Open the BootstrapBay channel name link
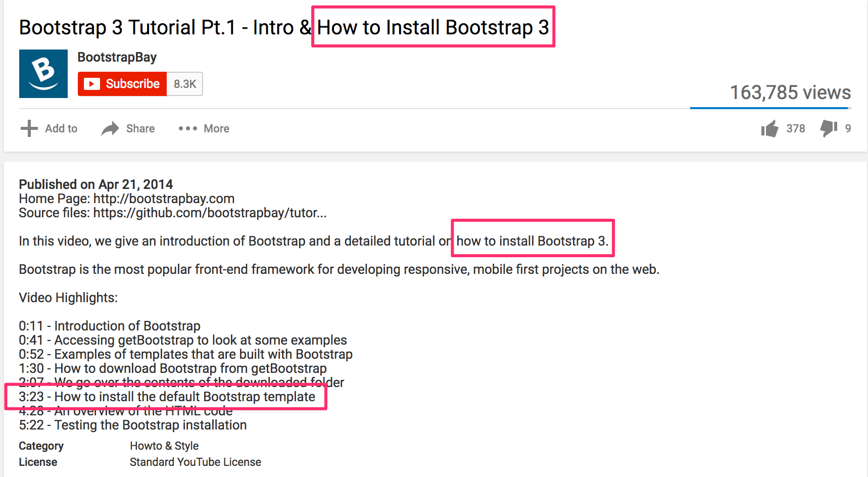 click(117, 57)
